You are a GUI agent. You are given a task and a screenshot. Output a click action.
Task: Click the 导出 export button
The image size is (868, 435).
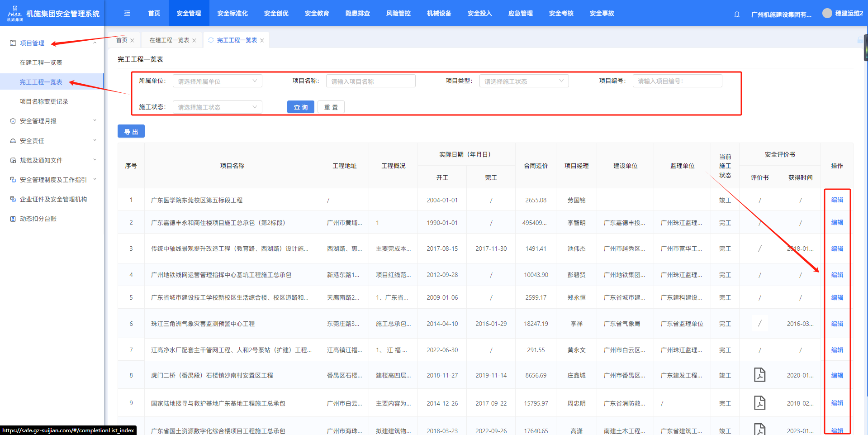tap(131, 131)
